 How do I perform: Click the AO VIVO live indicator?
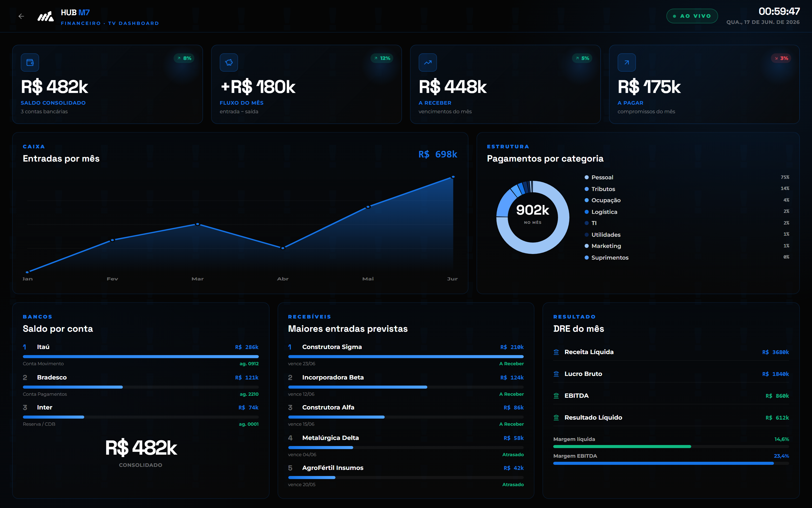(692, 16)
